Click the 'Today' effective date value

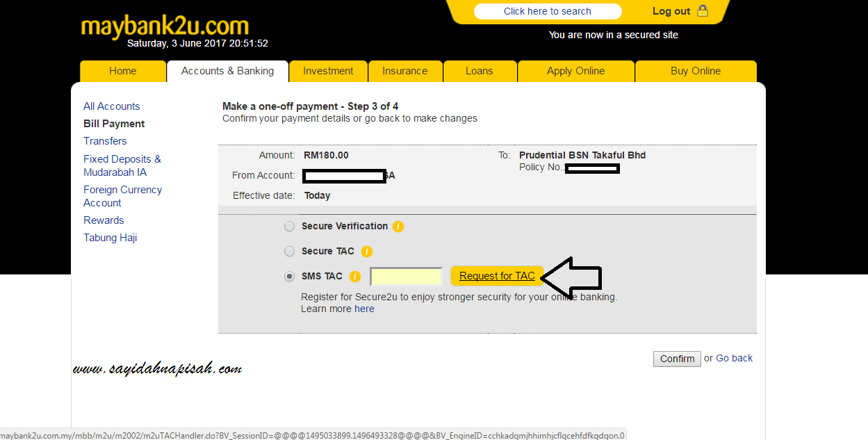pos(317,195)
